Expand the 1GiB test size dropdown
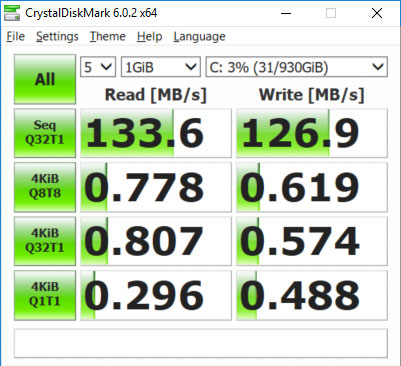Image resolution: width=401 pixels, height=366 pixels. point(161,67)
